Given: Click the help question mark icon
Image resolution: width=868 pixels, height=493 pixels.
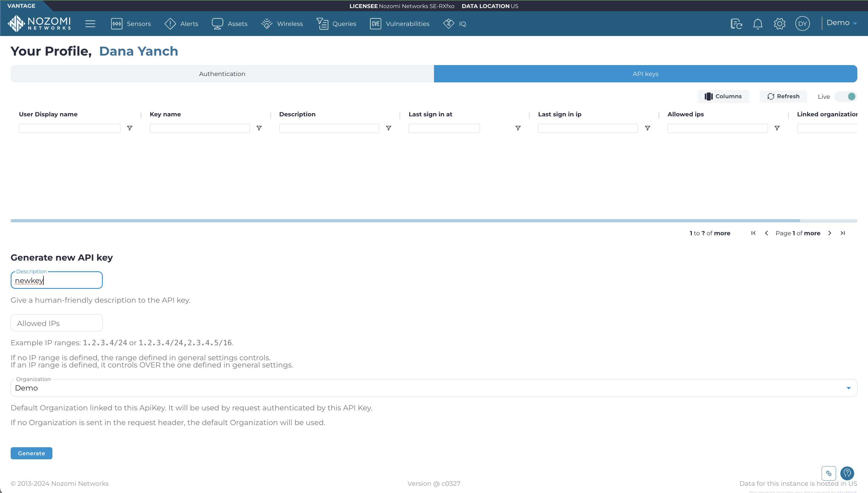Looking at the screenshot, I should point(847,473).
